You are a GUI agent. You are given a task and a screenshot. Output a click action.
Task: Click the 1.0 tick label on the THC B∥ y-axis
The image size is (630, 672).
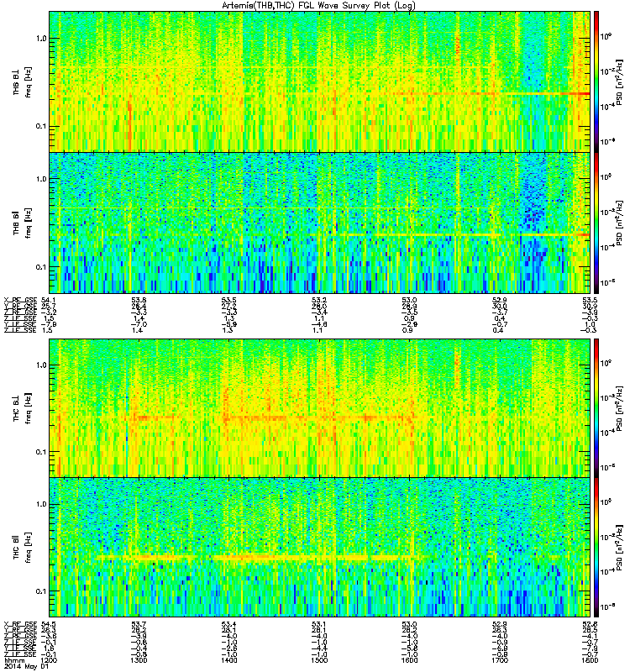[41, 504]
